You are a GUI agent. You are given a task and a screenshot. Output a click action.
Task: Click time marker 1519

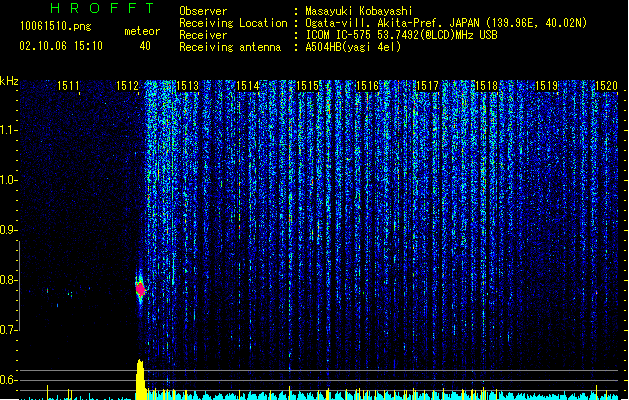point(547,85)
